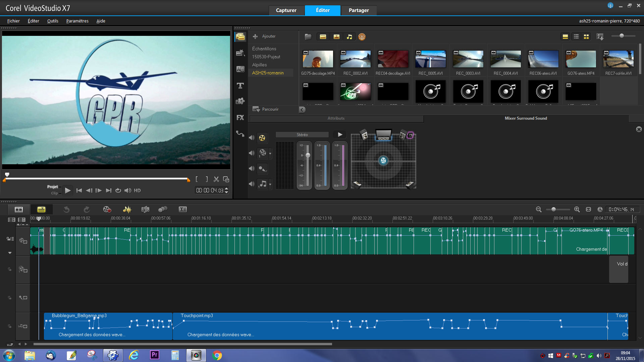Toggle showing videos in library

[323, 37]
